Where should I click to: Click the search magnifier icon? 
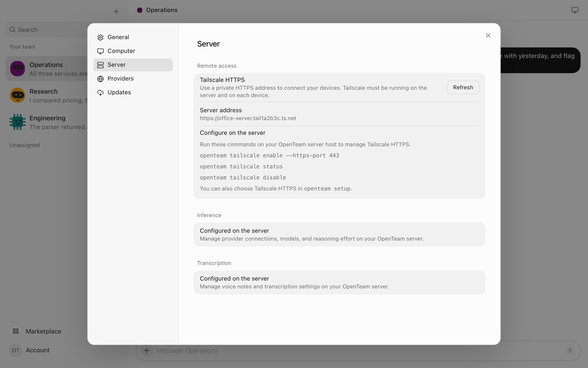pos(12,30)
